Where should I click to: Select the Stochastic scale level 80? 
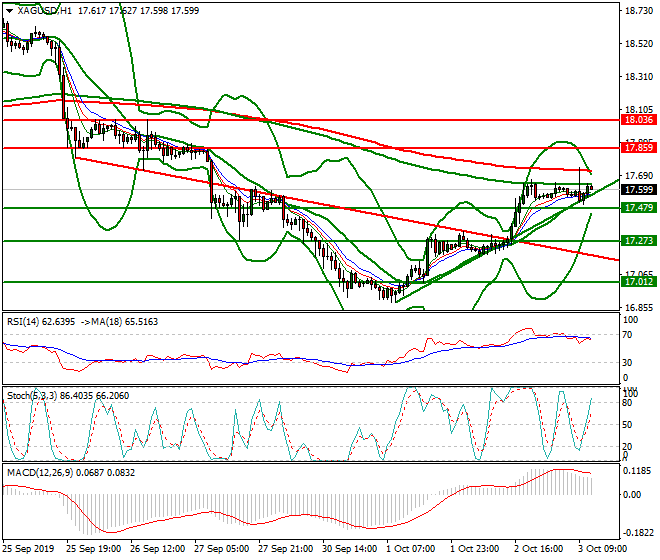tap(627, 403)
